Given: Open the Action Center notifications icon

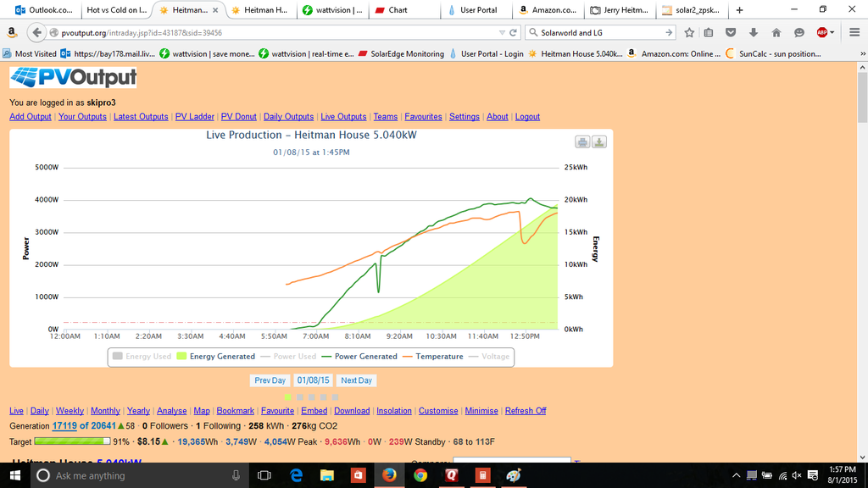Looking at the screenshot, I should (x=813, y=475).
